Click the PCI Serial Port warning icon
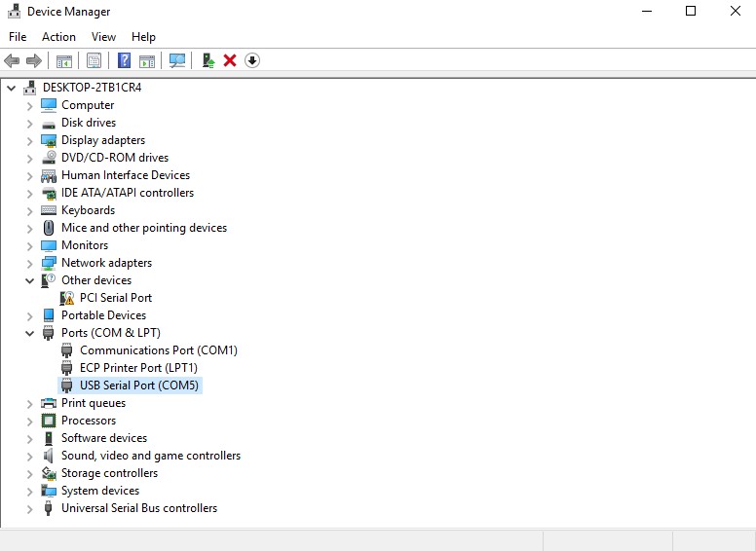 (67, 298)
